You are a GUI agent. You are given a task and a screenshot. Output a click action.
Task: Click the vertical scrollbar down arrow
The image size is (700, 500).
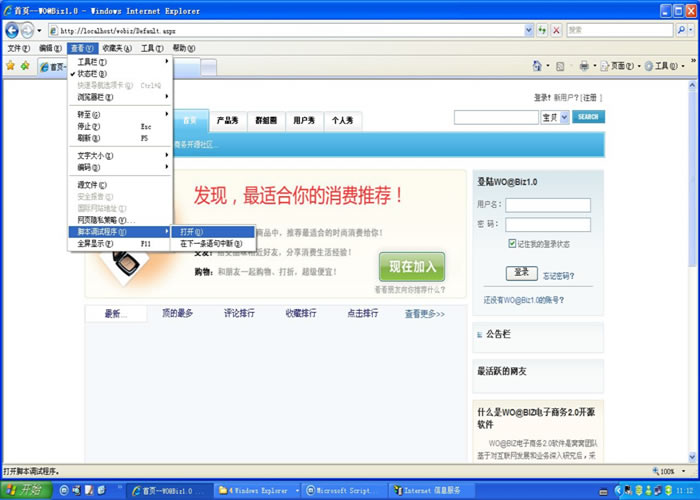[x=692, y=457]
